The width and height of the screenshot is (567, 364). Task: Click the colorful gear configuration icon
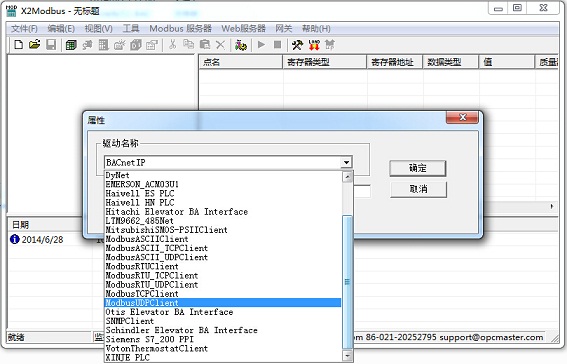[x=241, y=45]
